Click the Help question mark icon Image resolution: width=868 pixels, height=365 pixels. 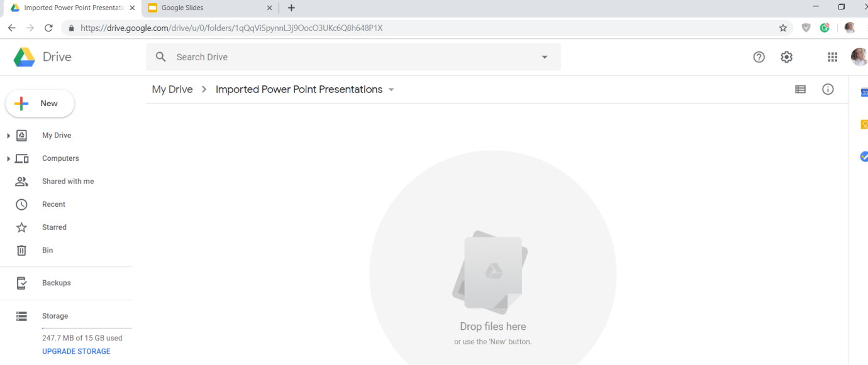pos(759,57)
